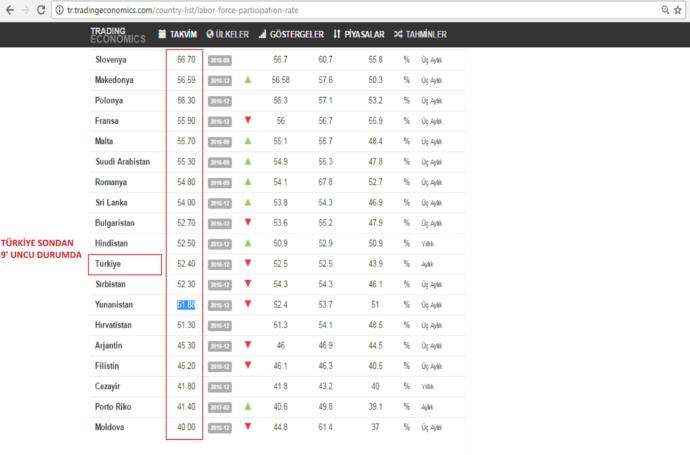Click the Moldova country link
This screenshot has width=690, height=455.
[x=110, y=427]
